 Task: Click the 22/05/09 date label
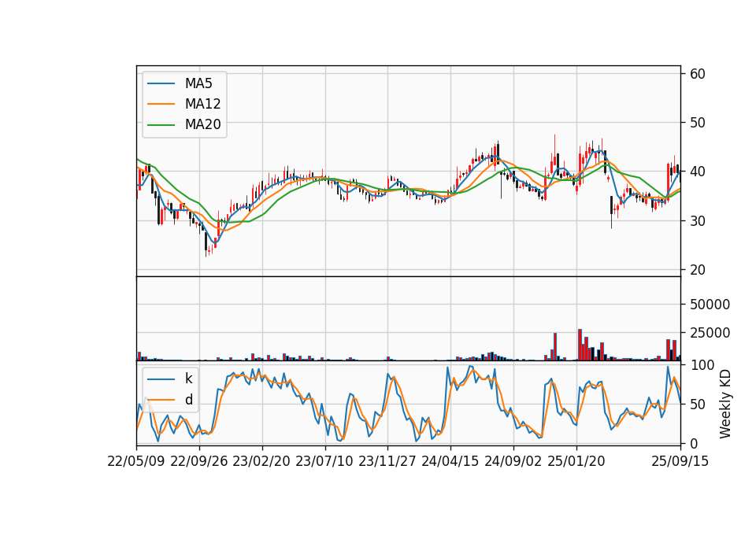[136, 461]
